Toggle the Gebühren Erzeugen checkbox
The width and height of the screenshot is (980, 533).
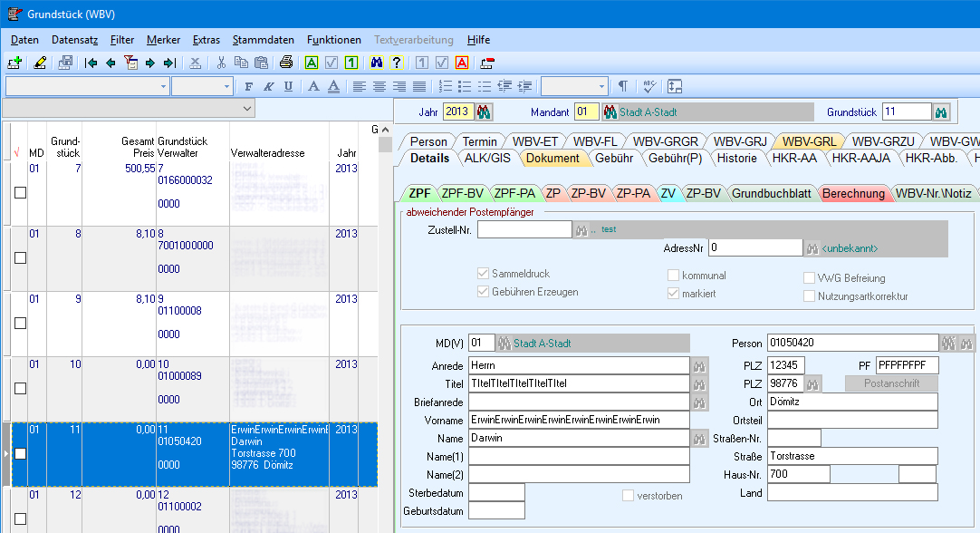(x=483, y=292)
